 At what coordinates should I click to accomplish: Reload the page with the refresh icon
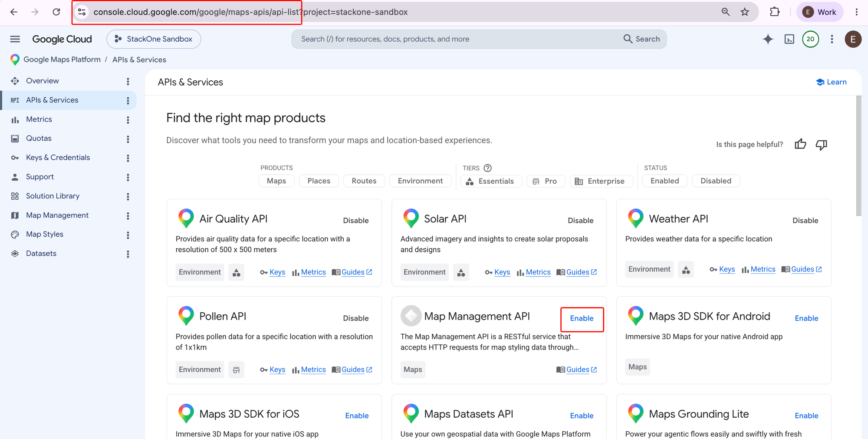(x=56, y=12)
